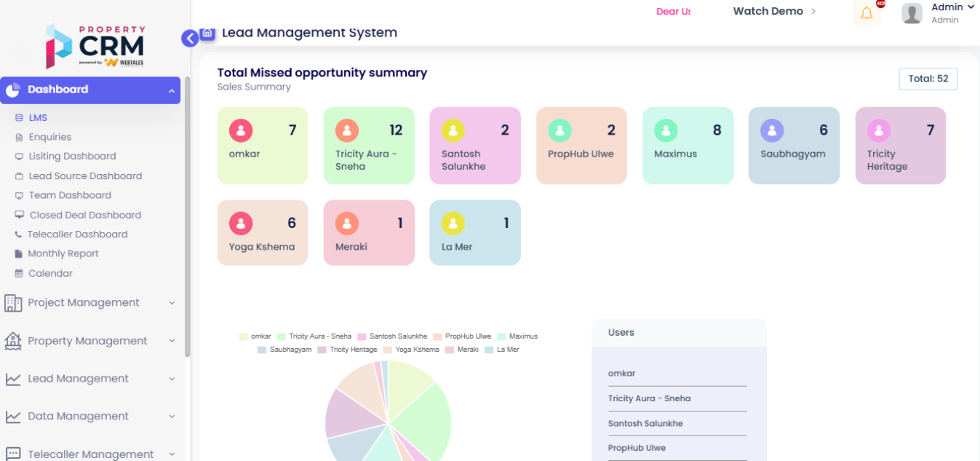The height and width of the screenshot is (461, 980).
Task: Toggle omkar legend entry in the pie chart
Action: [255, 336]
